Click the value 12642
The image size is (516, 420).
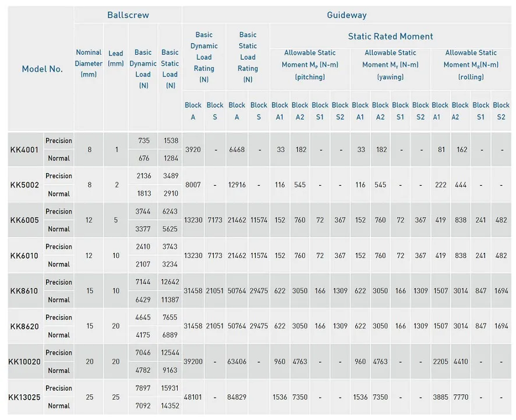(170, 282)
